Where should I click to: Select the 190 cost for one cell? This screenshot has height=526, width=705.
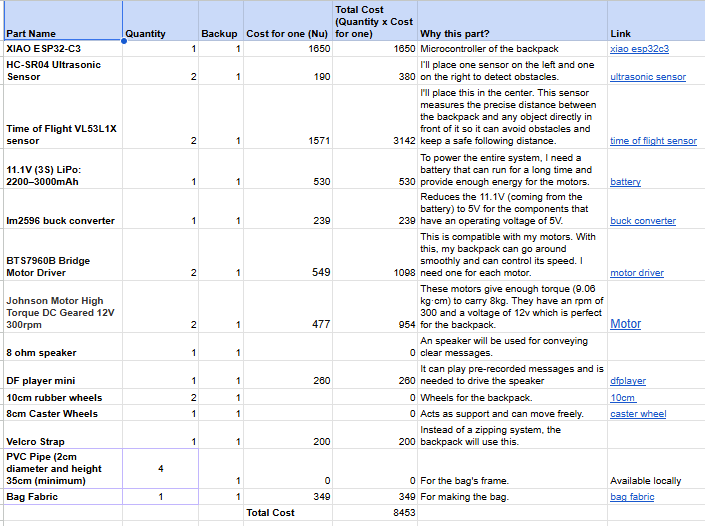click(x=288, y=71)
